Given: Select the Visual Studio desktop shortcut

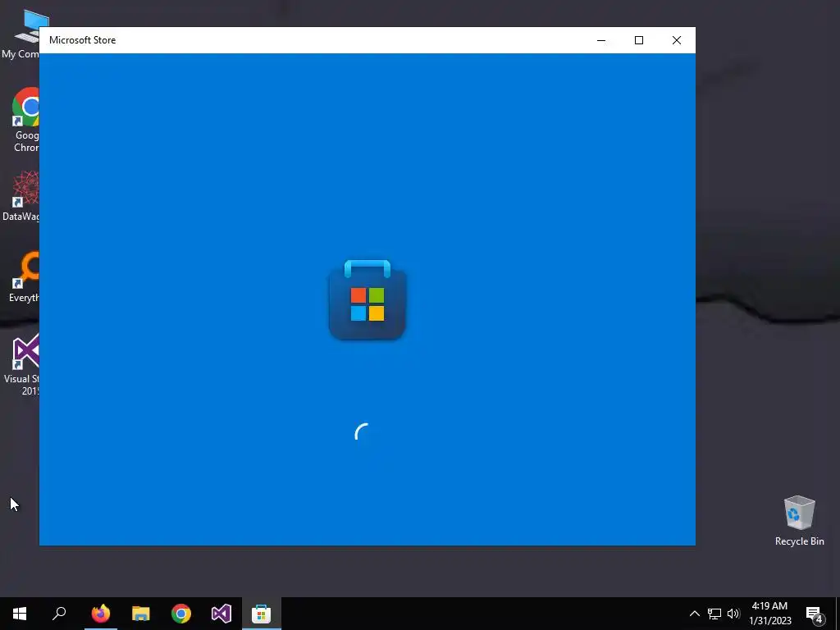Looking at the screenshot, I should click(x=22, y=364).
